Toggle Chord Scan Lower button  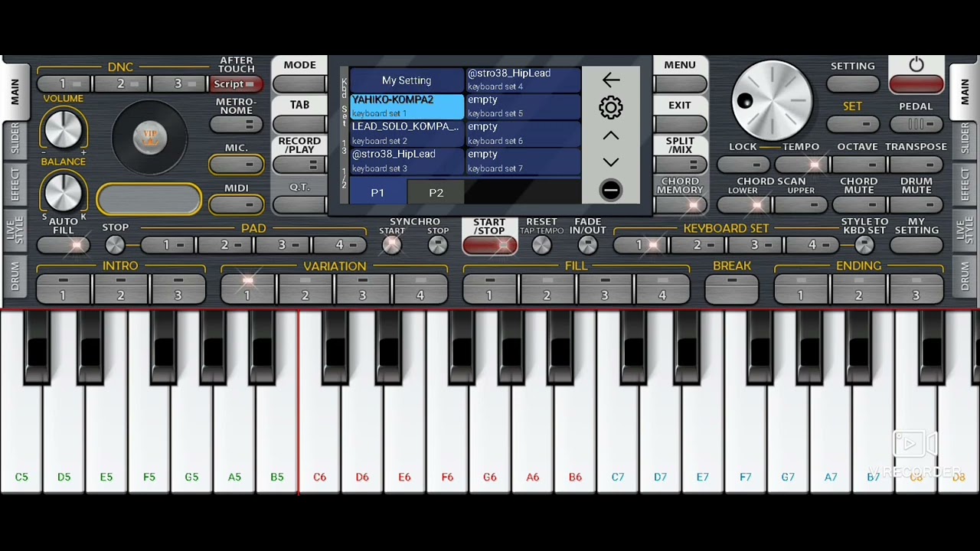[x=743, y=204]
